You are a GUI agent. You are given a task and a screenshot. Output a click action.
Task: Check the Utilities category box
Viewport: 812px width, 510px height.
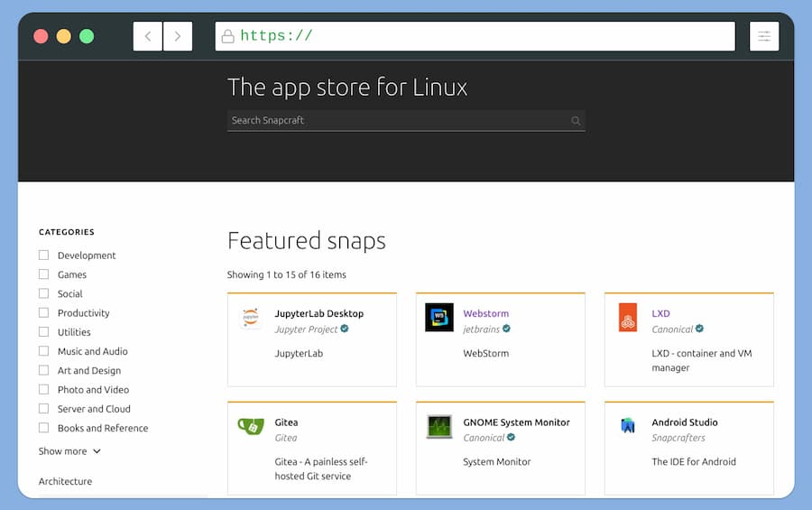point(44,331)
